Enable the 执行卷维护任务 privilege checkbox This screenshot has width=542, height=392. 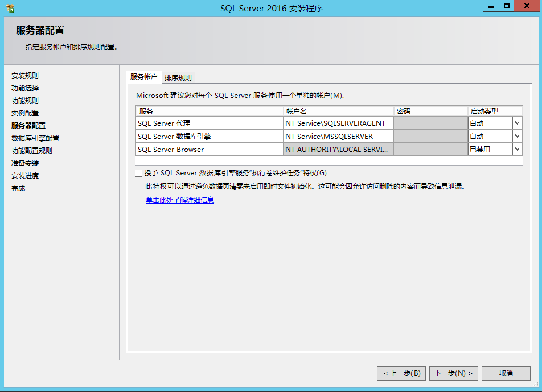[138, 173]
